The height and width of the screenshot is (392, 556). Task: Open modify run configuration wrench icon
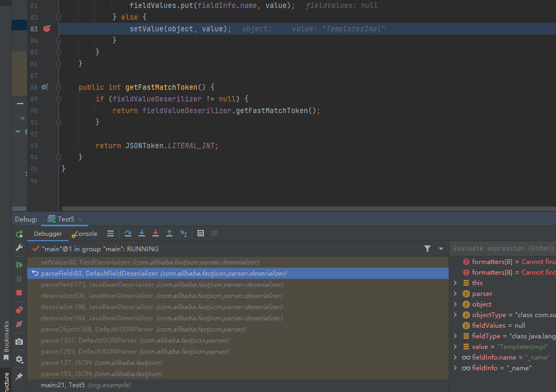tap(19, 248)
